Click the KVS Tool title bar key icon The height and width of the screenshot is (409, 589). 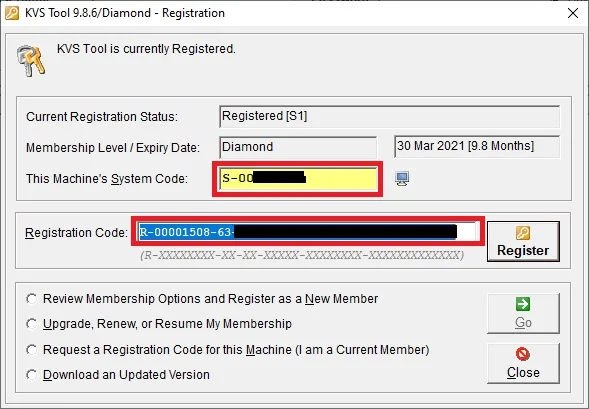click(x=12, y=13)
